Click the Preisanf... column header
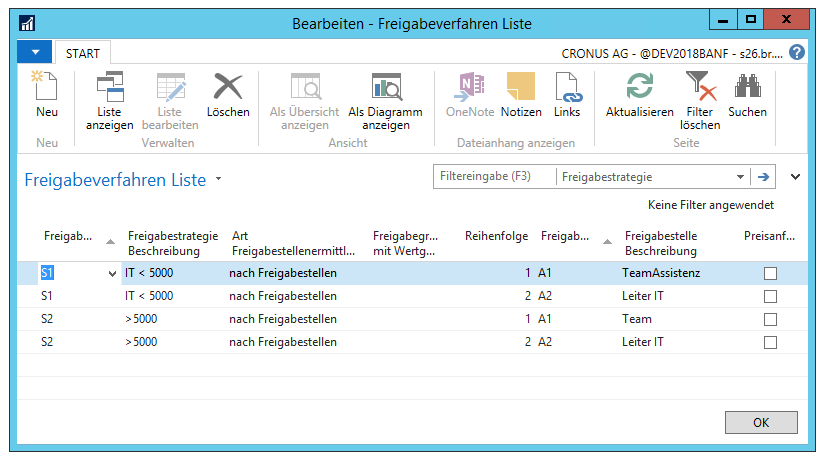 point(769,236)
